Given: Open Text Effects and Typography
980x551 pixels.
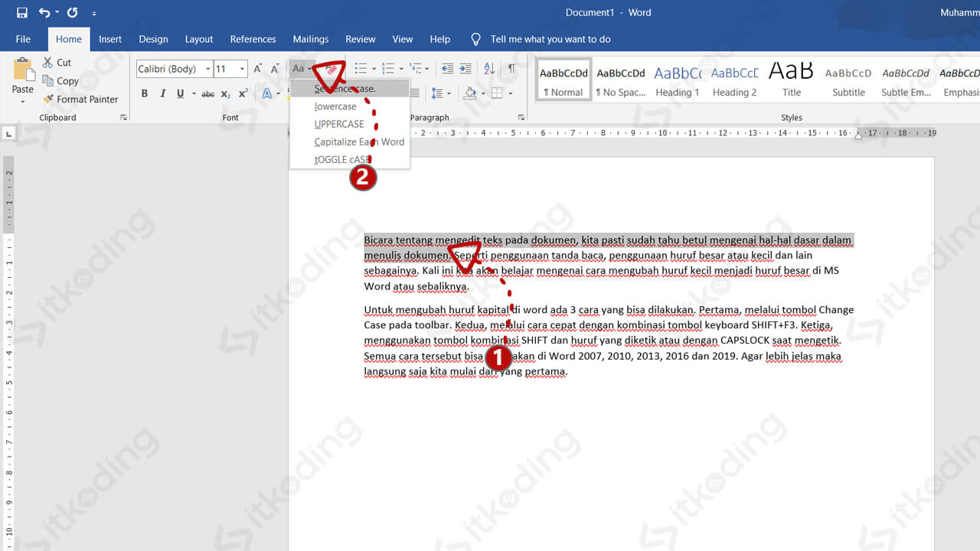Looking at the screenshot, I should (x=267, y=94).
